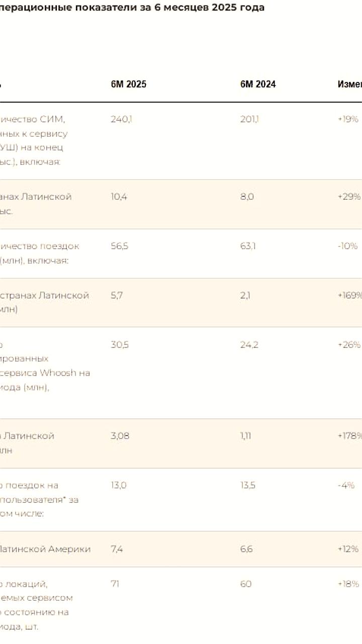Select the 56,5 trips value

tap(120, 246)
